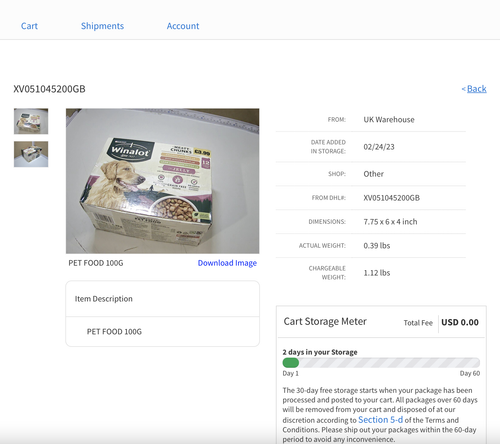This screenshot has width=500, height=444.
Task: Open the Account tab
Action: [183, 26]
